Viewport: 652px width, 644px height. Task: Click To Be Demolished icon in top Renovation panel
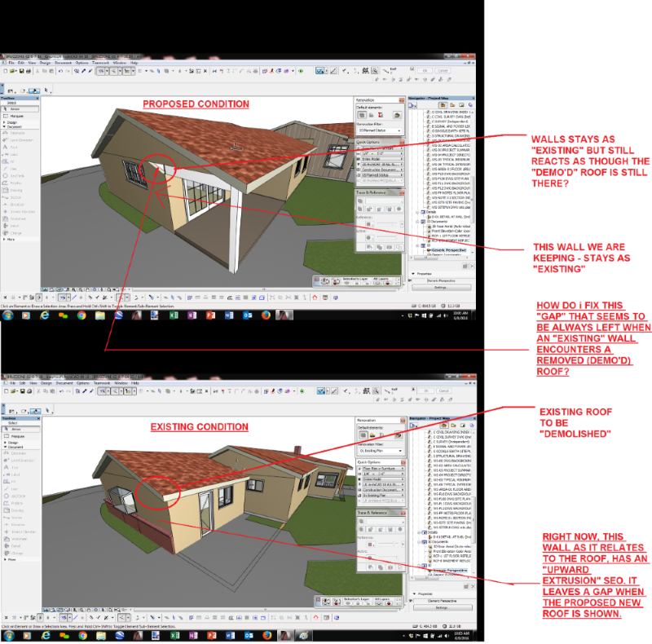tap(372, 115)
